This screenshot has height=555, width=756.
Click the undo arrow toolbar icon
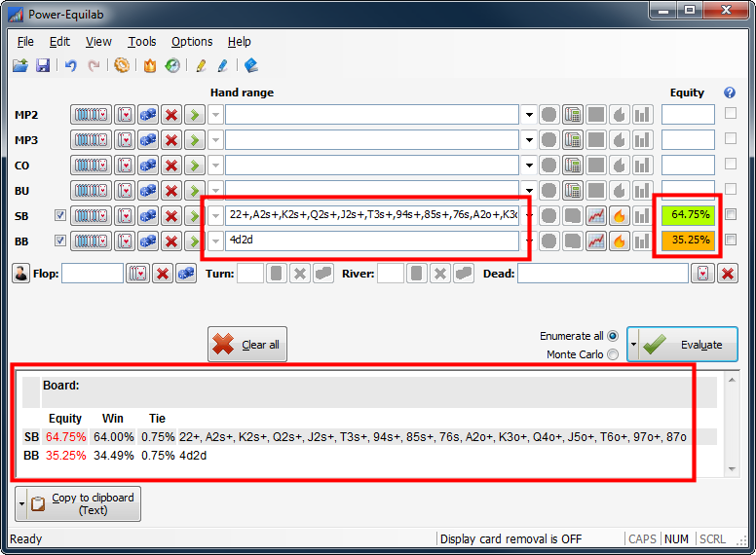[x=71, y=65]
